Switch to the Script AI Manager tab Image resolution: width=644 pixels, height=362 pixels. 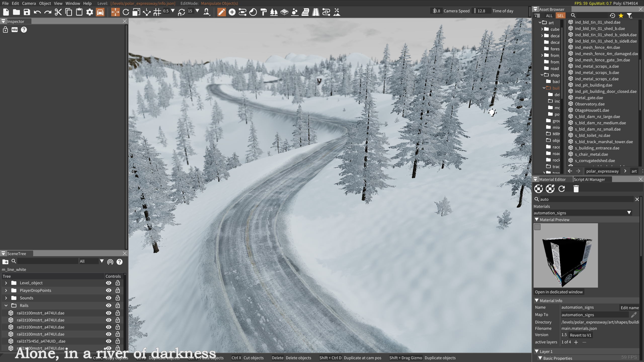click(x=589, y=179)
